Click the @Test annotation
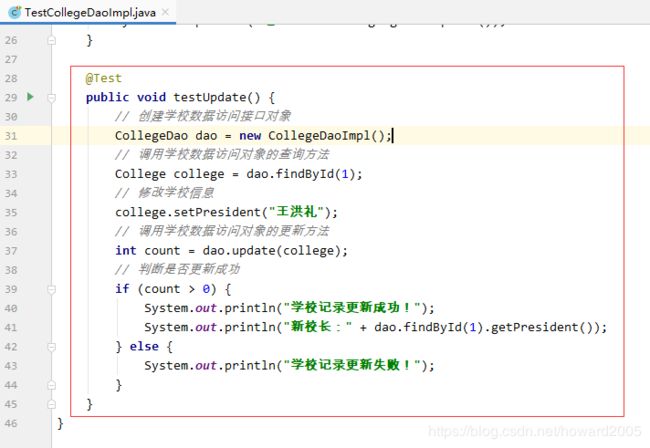 coord(104,78)
